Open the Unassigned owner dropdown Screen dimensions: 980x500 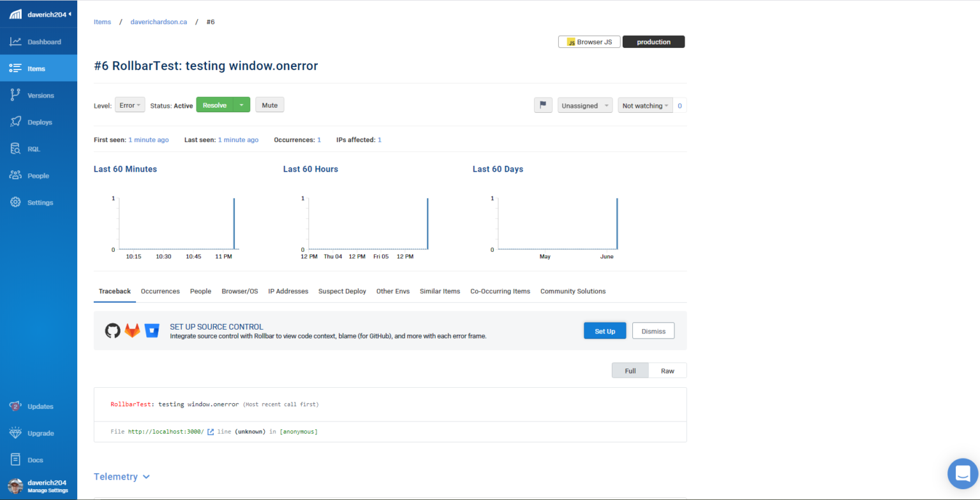click(584, 105)
